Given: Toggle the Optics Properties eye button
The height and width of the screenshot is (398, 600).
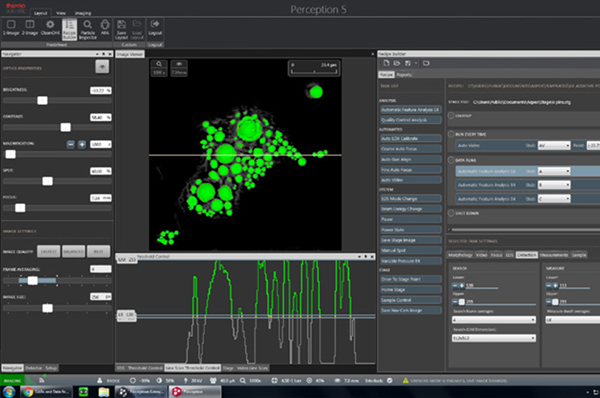Looking at the screenshot, I should click(102, 67).
